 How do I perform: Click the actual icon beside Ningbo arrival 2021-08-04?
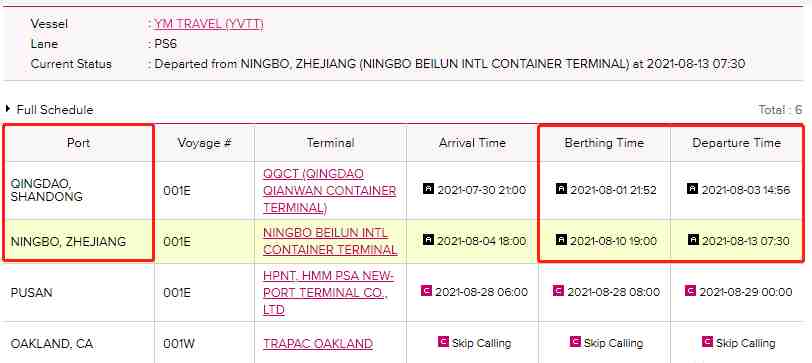428,240
